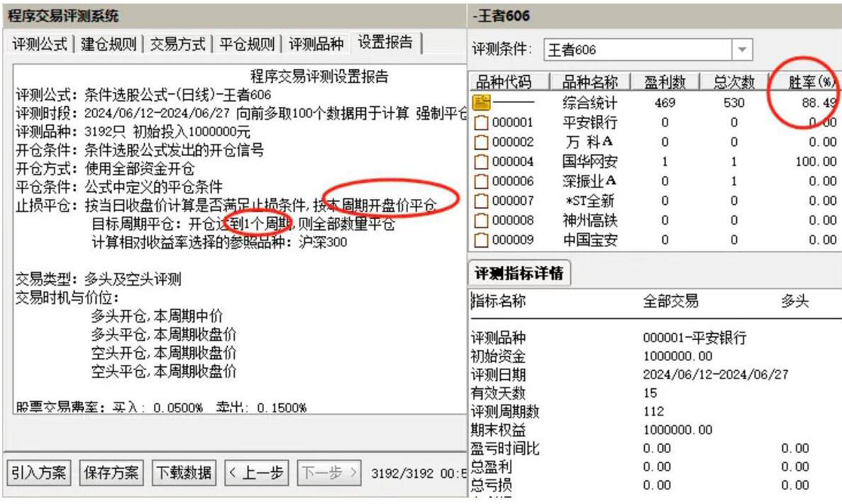Click the 期末权益 row label
Image resolution: width=842 pixels, height=504 pixels.
(x=498, y=430)
